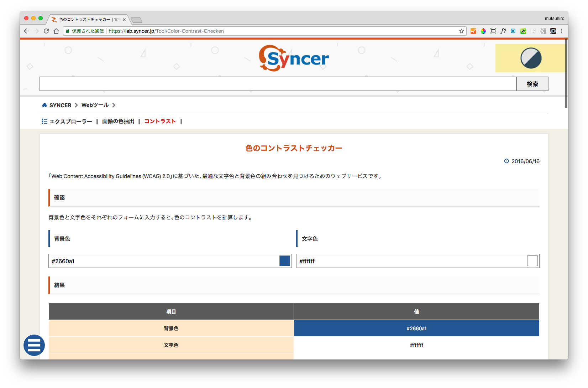Click the 項目 table header
The width and height of the screenshot is (588, 388).
(x=171, y=311)
